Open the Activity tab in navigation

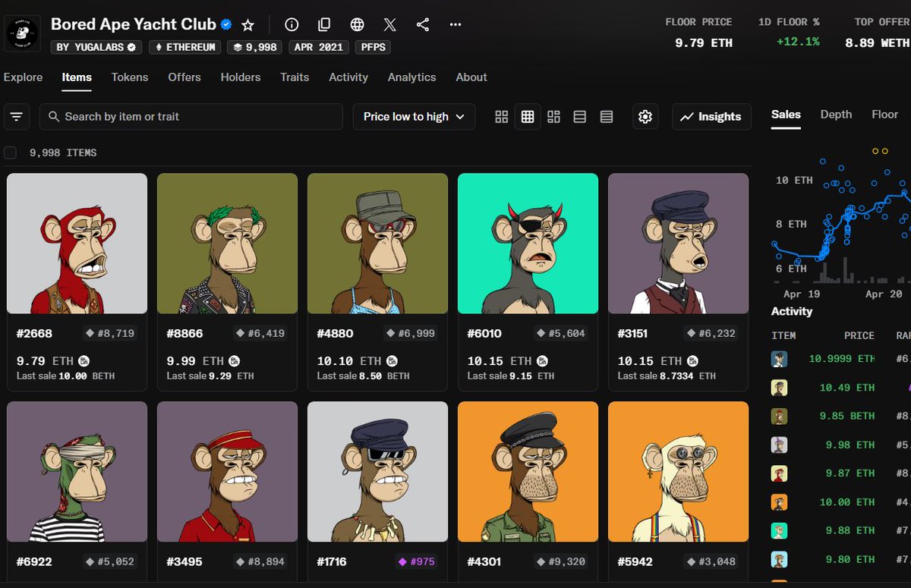(x=348, y=77)
